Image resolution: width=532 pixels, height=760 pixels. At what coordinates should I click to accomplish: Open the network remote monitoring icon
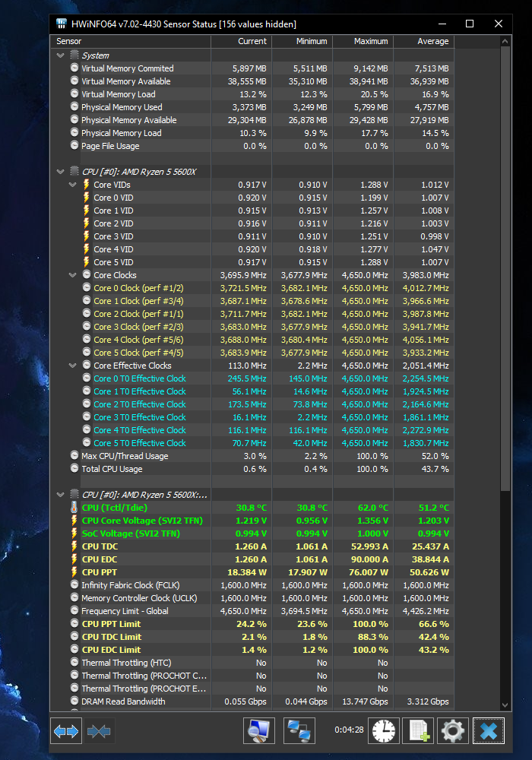(299, 731)
